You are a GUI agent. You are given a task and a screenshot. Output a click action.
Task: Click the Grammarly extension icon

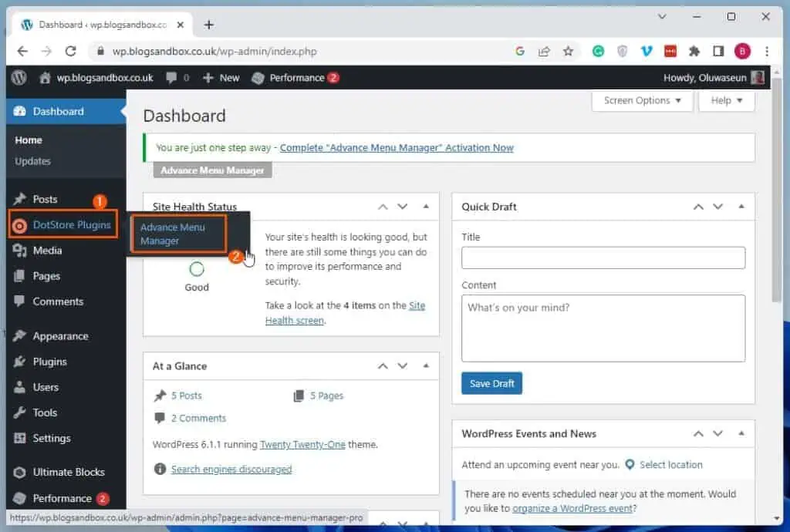pos(598,52)
